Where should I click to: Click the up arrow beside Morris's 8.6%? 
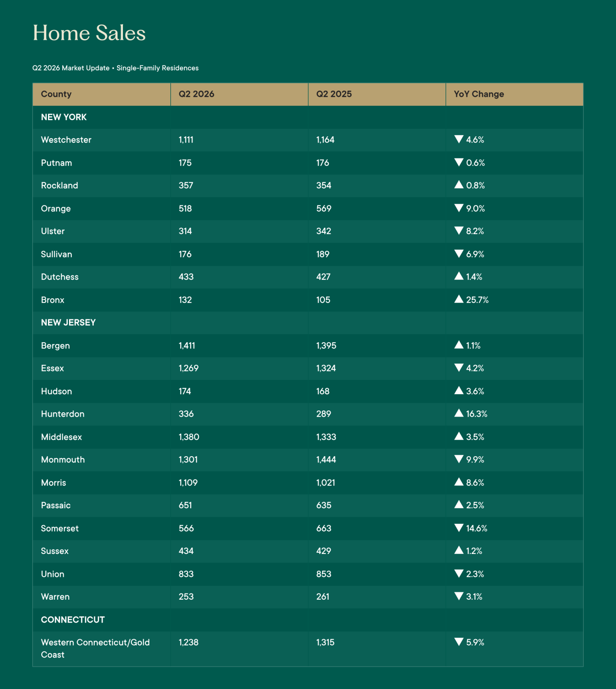pos(459,482)
